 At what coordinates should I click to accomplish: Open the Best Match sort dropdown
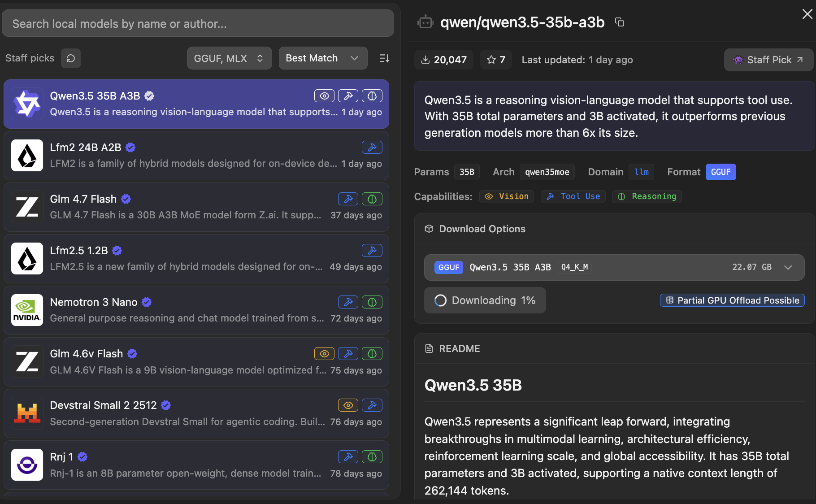(323, 58)
